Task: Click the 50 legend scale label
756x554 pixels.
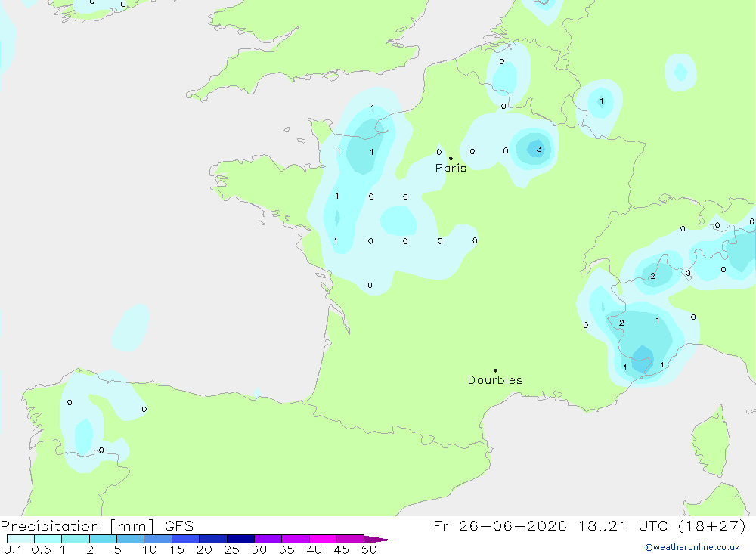Action: pos(370,549)
